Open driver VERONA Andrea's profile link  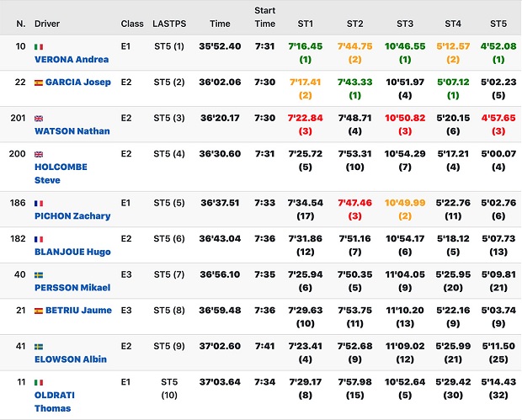72,60
